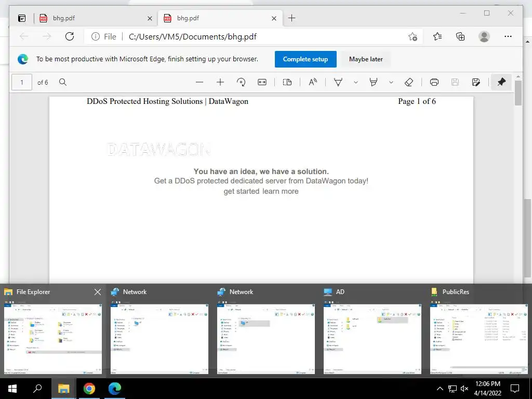Image resolution: width=532 pixels, height=399 pixels.
Task: View site information icon next to File
Action: click(x=96, y=36)
